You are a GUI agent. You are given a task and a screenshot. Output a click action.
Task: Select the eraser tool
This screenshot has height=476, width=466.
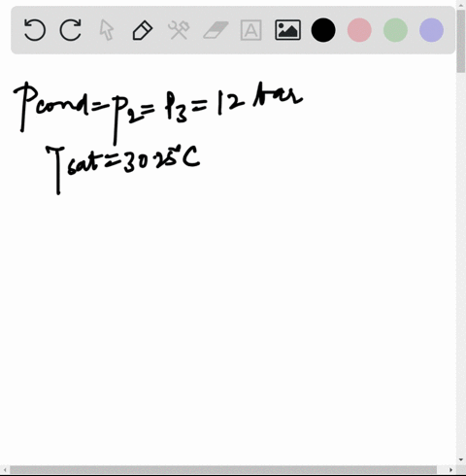tap(216, 30)
